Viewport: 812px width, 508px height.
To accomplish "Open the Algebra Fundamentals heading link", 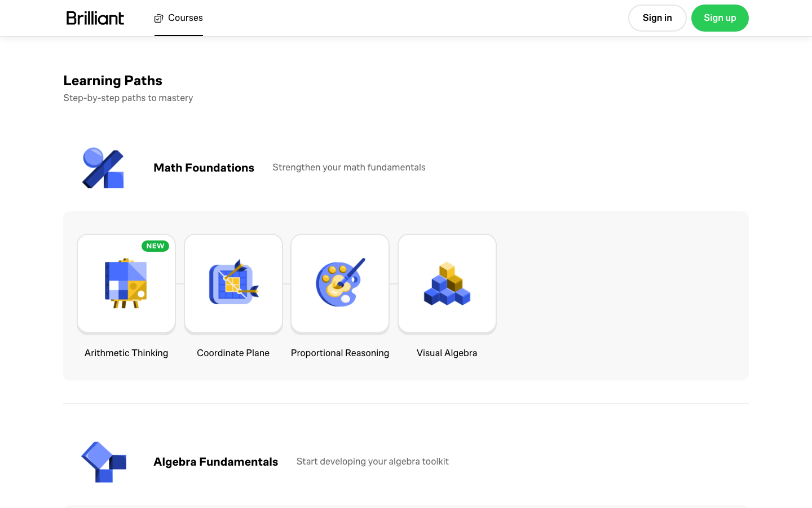I will (216, 462).
